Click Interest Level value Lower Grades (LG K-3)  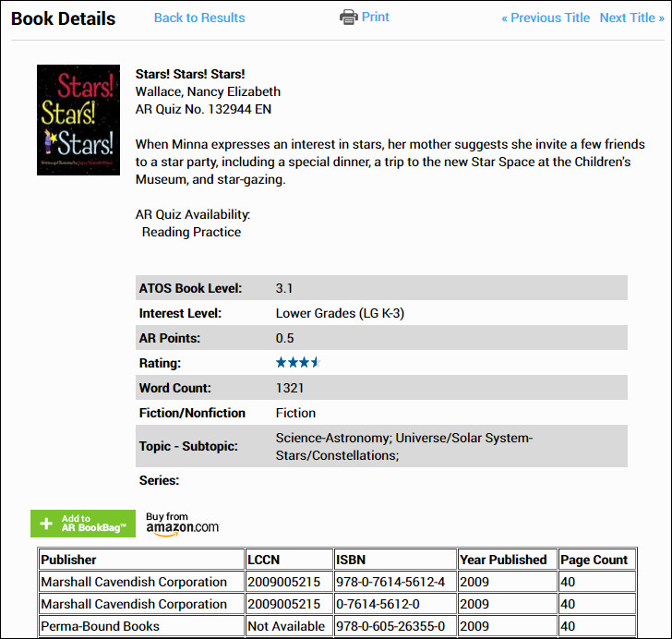click(x=340, y=313)
